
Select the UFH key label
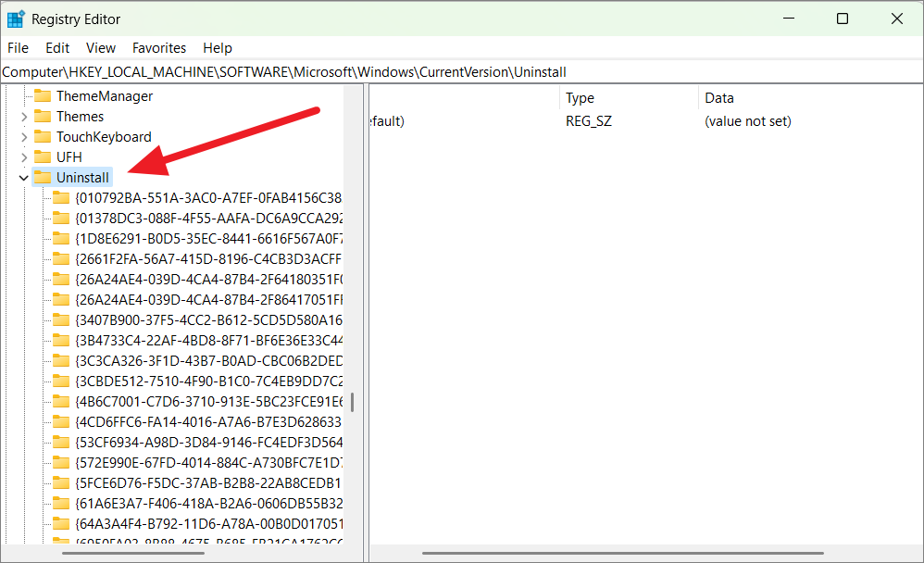[x=69, y=156]
